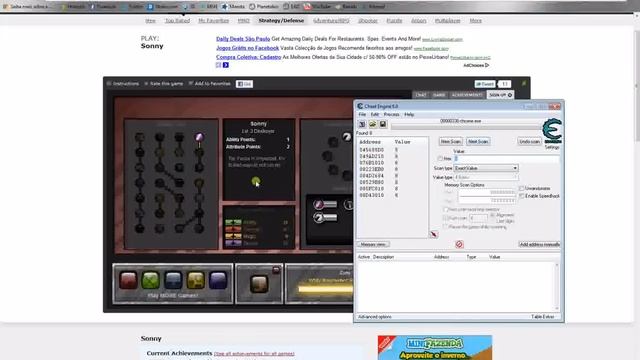Screen dimensions: 640x360
Task: Click the Undo scan button
Action: 529,141
